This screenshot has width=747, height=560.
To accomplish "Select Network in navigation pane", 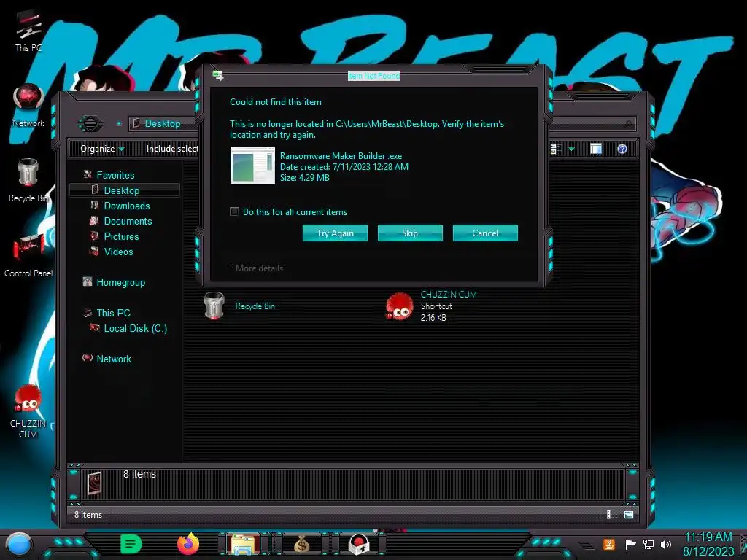I will (x=113, y=359).
